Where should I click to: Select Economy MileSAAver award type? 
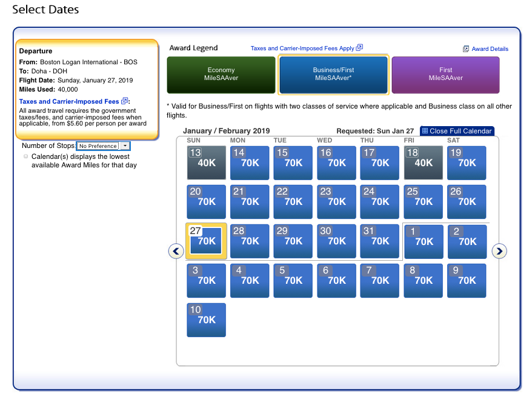pos(221,75)
